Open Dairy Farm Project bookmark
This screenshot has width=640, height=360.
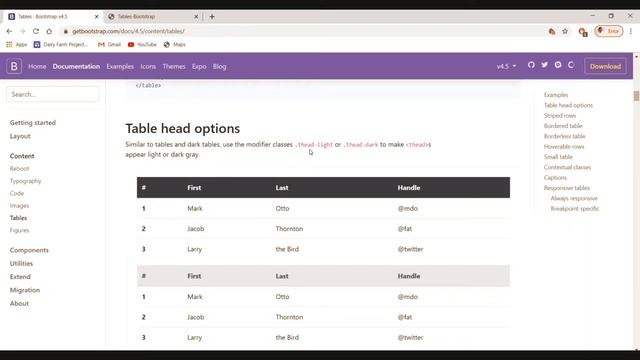click(x=60, y=44)
